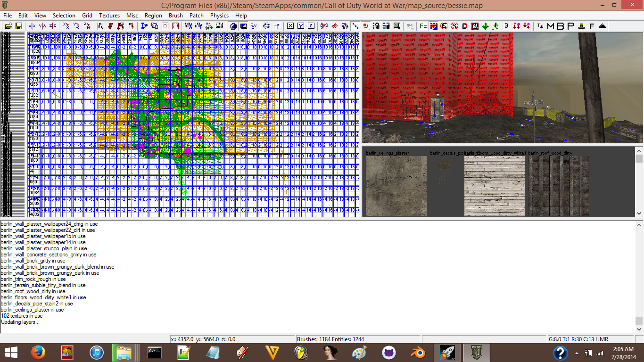Click the Save map floppy disk icon
644x362 pixels.
[19, 26]
